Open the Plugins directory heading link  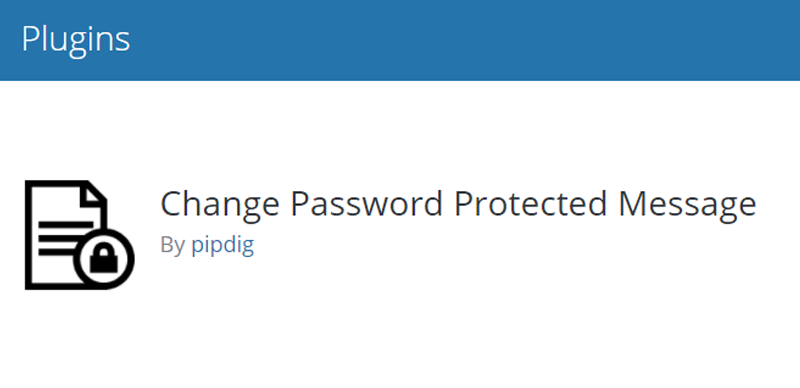point(76,40)
